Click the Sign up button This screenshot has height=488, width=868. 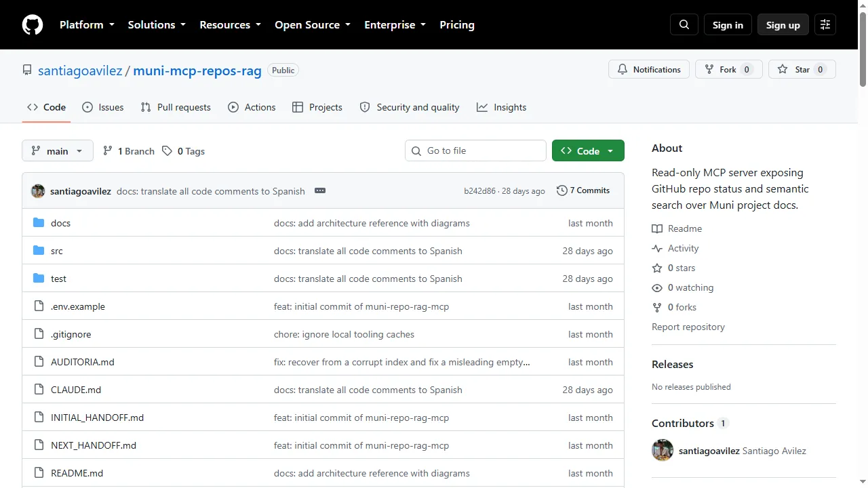click(783, 24)
